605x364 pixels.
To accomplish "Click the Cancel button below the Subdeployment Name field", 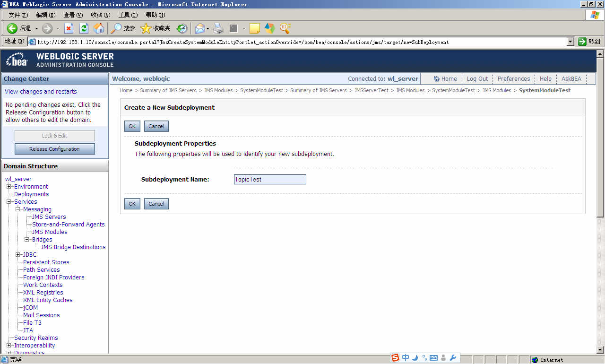I will [x=156, y=204].
